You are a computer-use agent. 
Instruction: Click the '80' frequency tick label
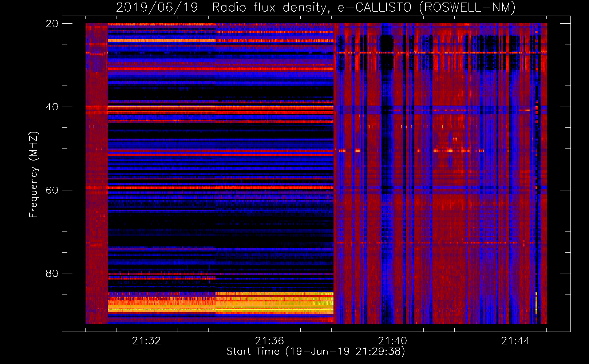(x=52, y=273)
